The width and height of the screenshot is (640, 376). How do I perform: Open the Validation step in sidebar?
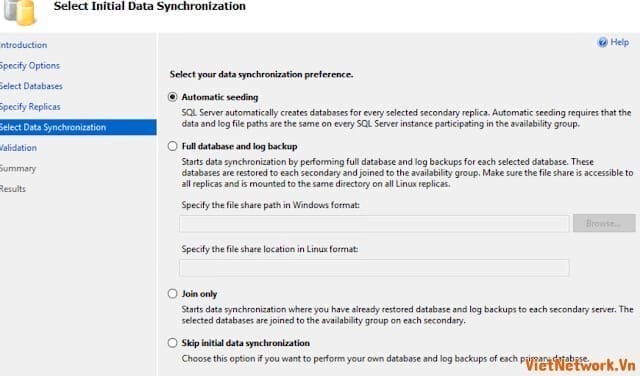click(18, 148)
